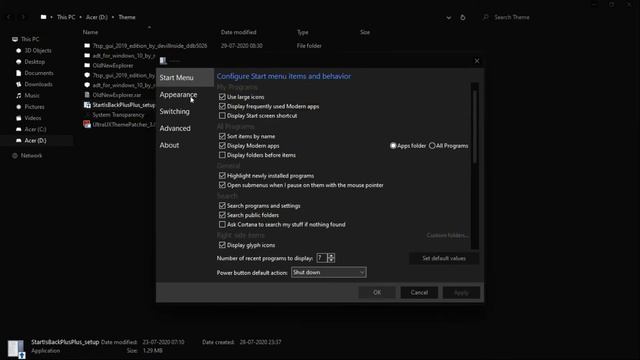Screen dimensions: 640x360
Task: Select the Apps folder radio option
Action: pos(393,146)
